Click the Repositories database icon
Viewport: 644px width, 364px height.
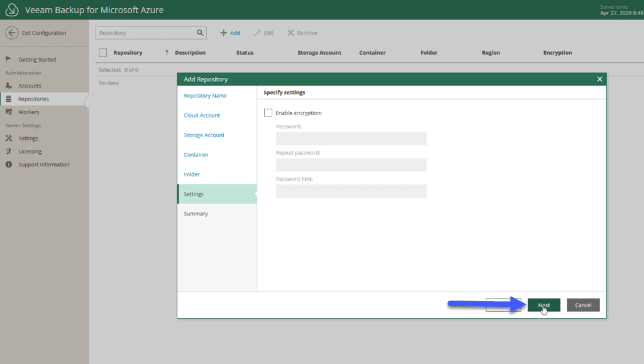[9, 99]
